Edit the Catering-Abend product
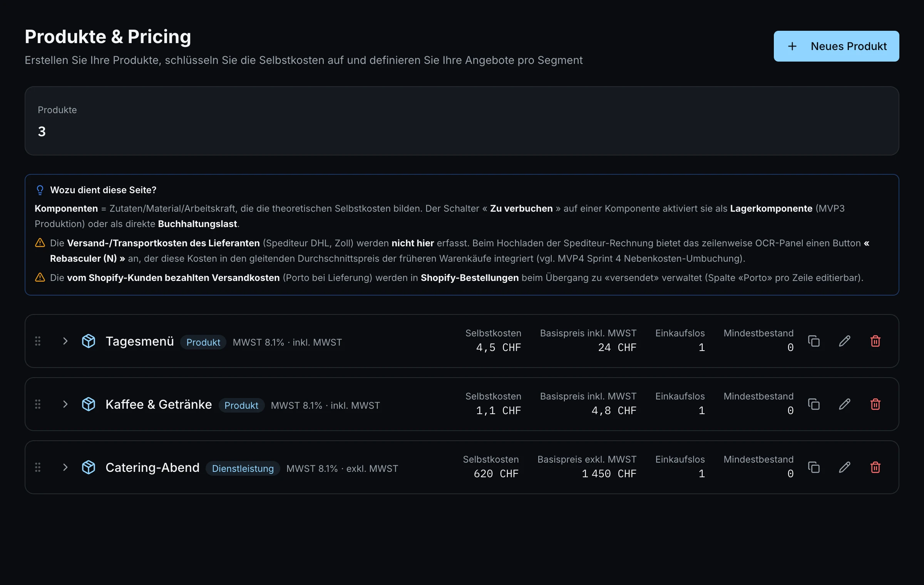This screenshot has height=585, width=924. tap(845, 467)
